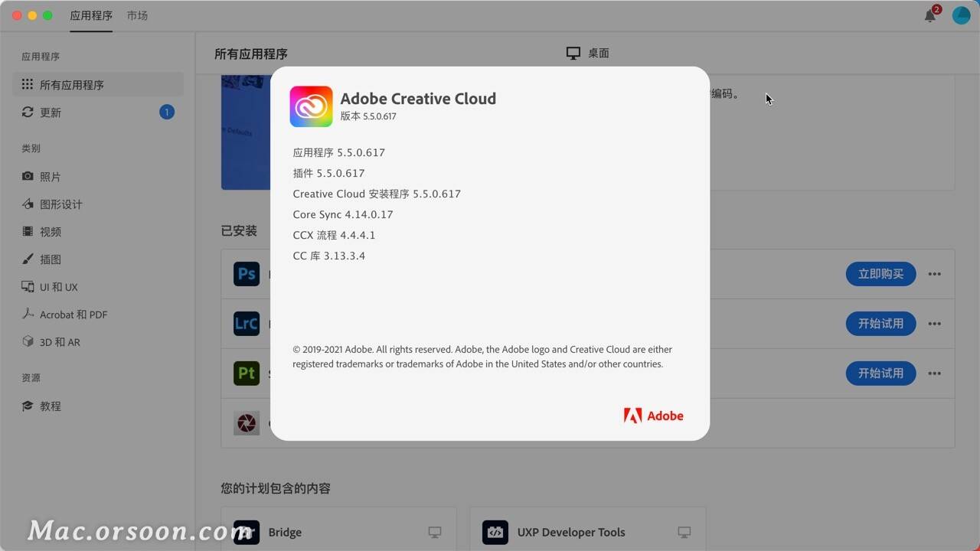Open the Bridge app card
This screenshot has height=551, width=980.
[x=338, y=529]
